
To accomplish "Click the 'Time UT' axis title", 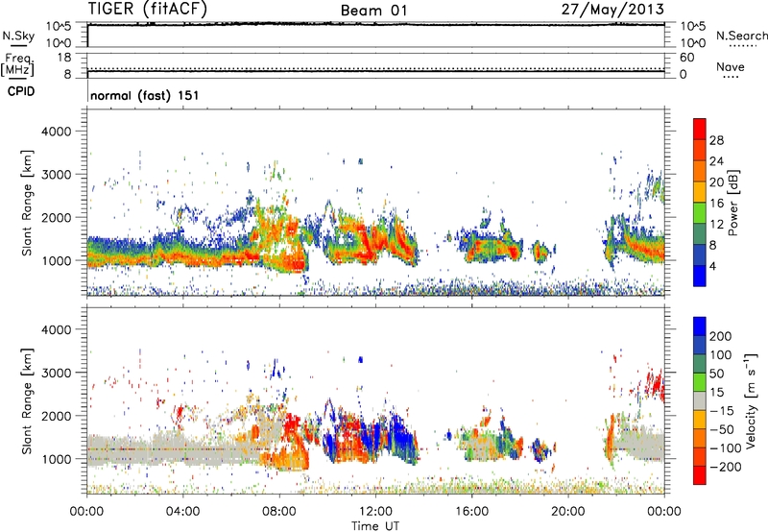I will [x=375, y=526].
